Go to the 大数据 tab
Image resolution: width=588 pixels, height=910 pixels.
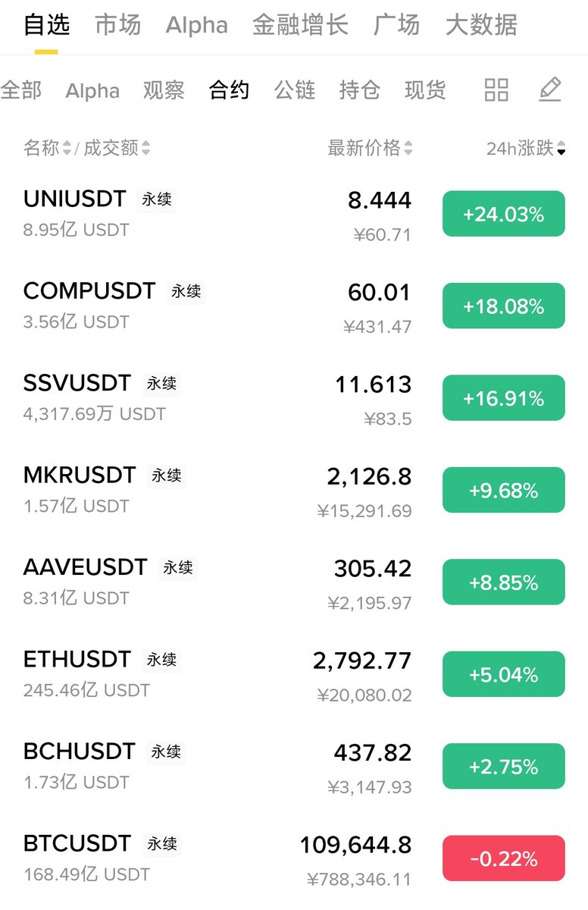tap(481, 25)
